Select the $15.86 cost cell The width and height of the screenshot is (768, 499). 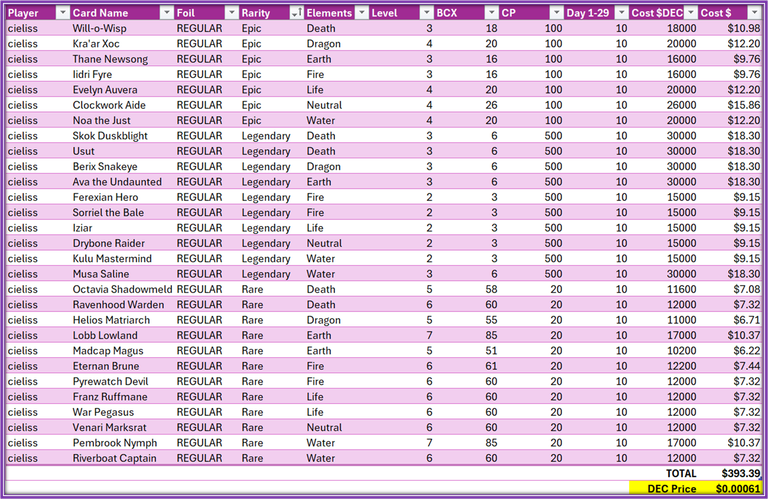point(730,105)
